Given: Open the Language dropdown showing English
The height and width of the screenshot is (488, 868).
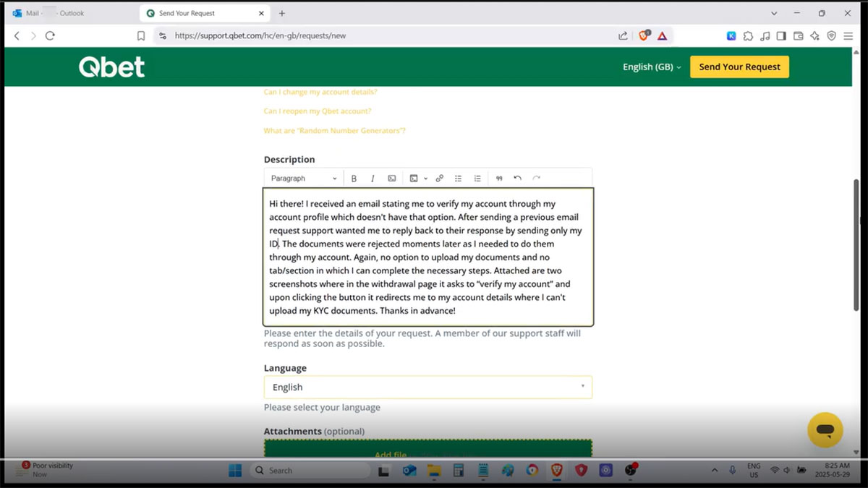Looking at the screenshot, I should pyautogui.click(x=427, y=388).
